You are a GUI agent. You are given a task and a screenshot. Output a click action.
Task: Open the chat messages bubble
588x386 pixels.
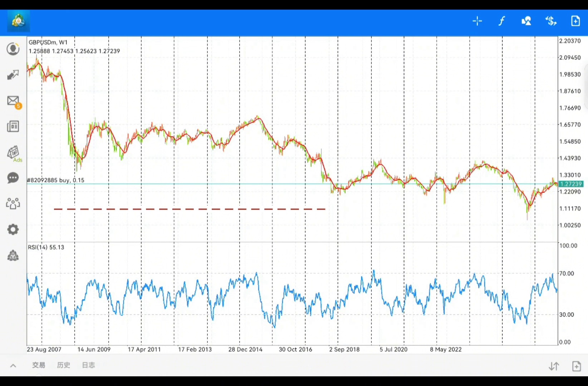13,178
